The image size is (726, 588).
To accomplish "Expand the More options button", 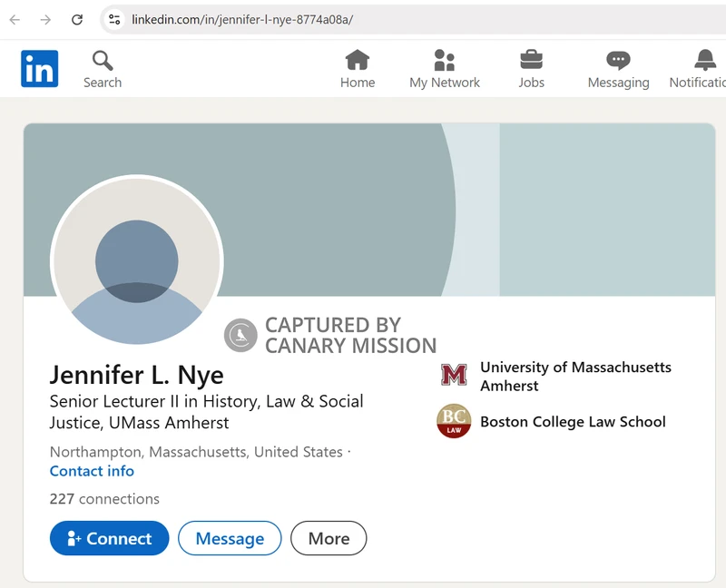I will (x=329, y=538).
